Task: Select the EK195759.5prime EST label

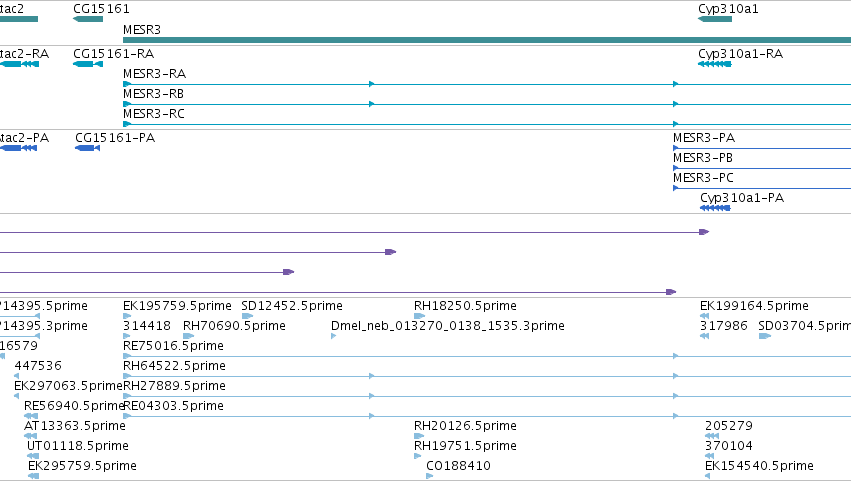Action: point(177,306)
